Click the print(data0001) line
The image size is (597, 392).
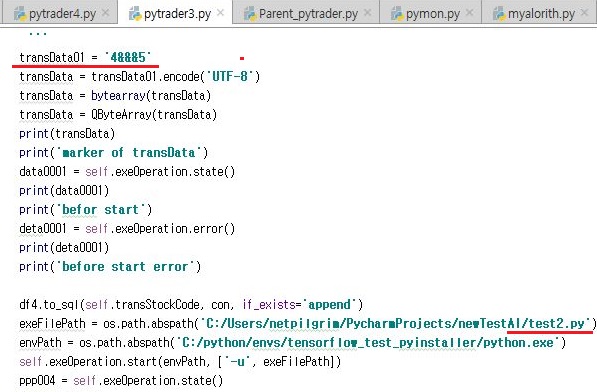coord(64,191)
